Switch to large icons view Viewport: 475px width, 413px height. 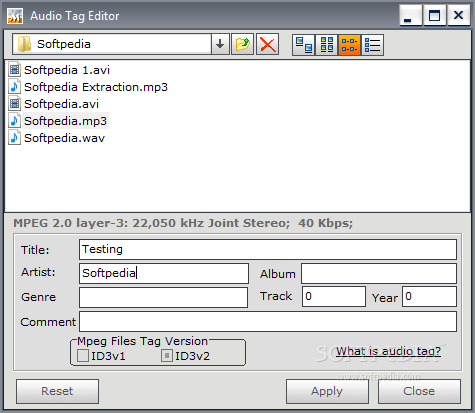click(304, 45)
